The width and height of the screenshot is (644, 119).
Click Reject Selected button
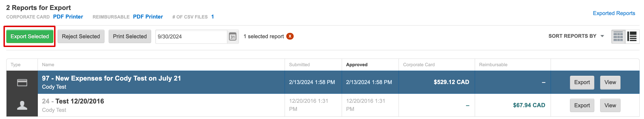coord(81,36)
